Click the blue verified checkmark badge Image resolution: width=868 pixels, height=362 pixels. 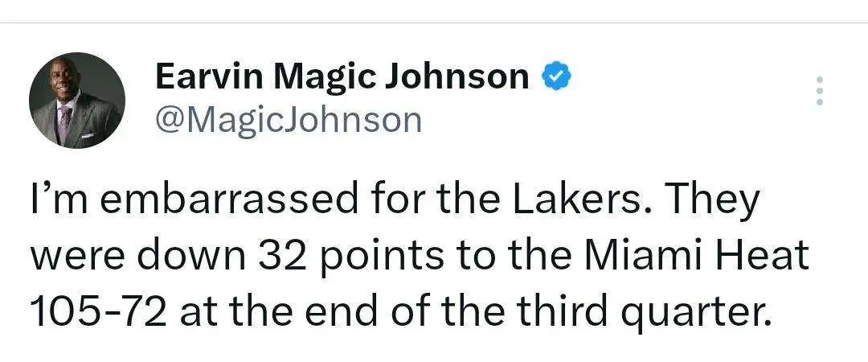pyautogui.click(x=556, y=76)
